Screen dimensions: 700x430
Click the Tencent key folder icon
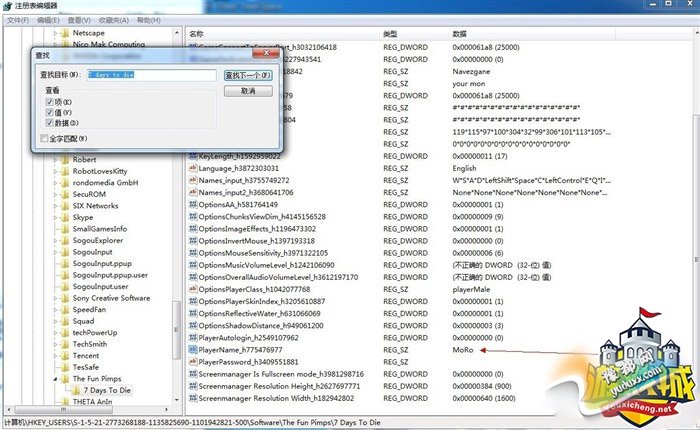(64, 355)
